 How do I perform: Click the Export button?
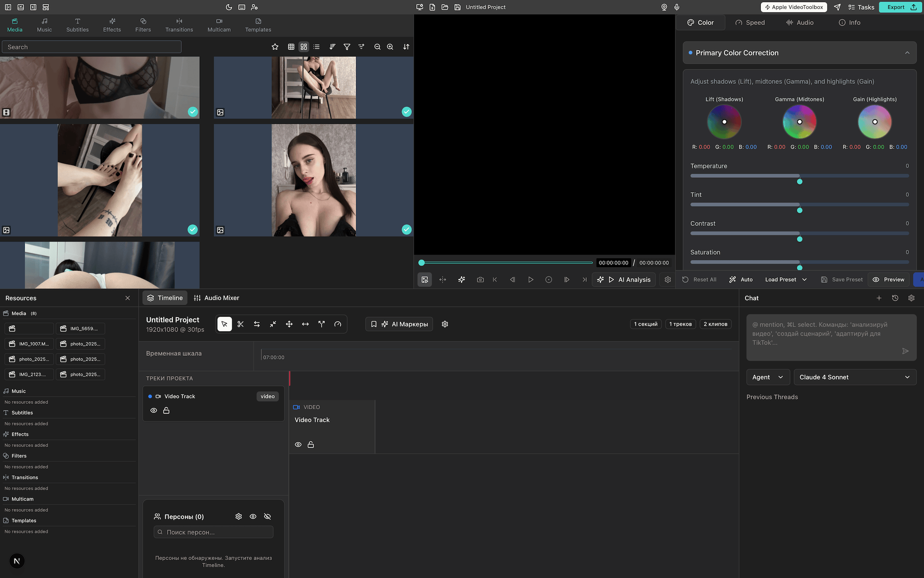pos(900,7)
